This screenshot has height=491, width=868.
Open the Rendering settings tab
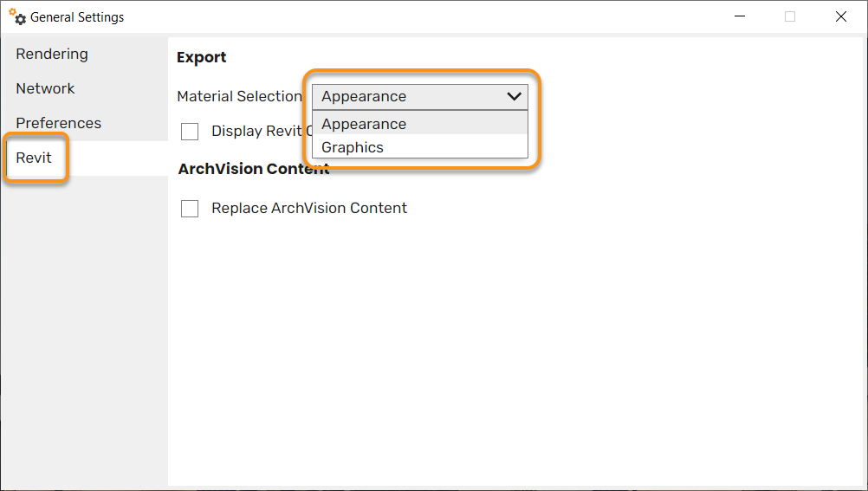[x=52, y=55]
